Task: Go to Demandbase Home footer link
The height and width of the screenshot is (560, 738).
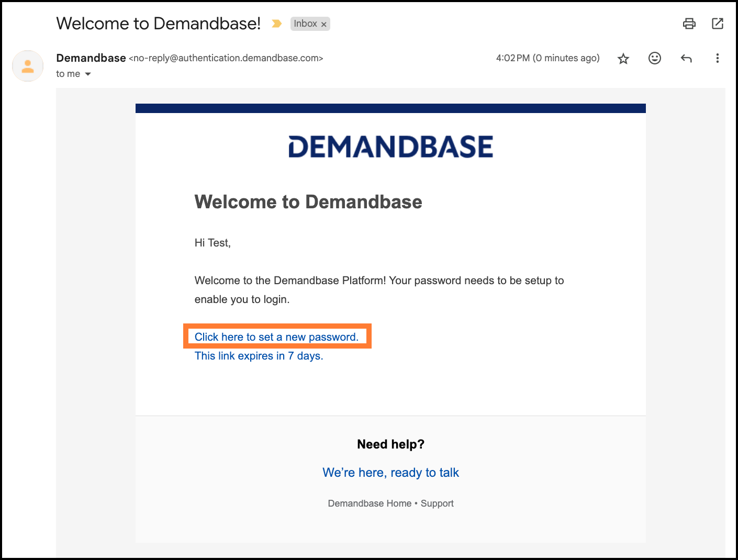Action: pyautogui.click(x=370, y=503)
